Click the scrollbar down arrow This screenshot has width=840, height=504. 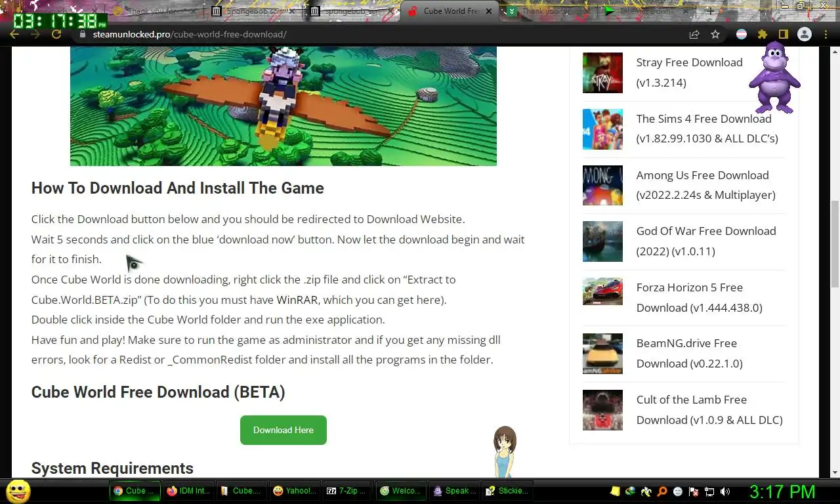(835, 472)
